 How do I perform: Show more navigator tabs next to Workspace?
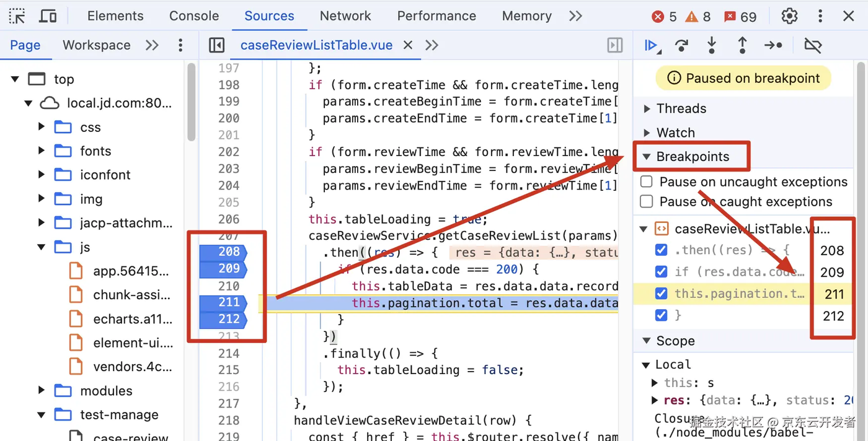pyautogui.click(x=152, y=45)
